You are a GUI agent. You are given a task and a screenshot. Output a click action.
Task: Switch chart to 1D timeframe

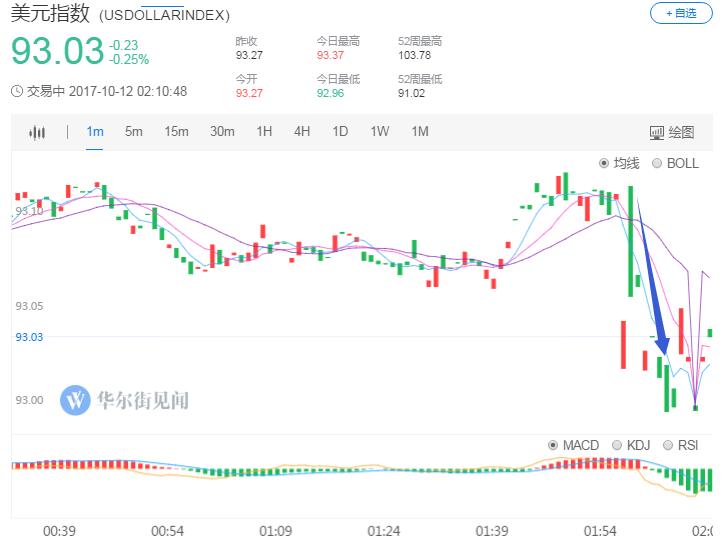[340, 132]
